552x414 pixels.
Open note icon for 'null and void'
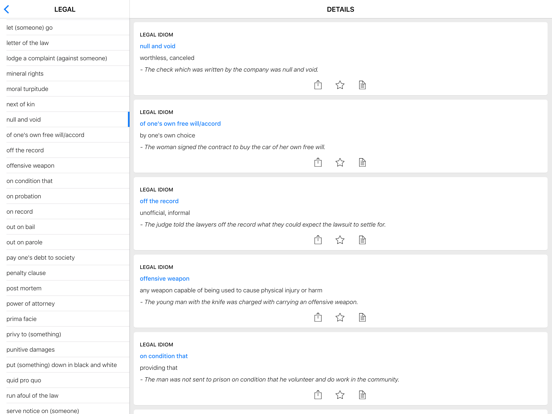[x=362, y=85]
